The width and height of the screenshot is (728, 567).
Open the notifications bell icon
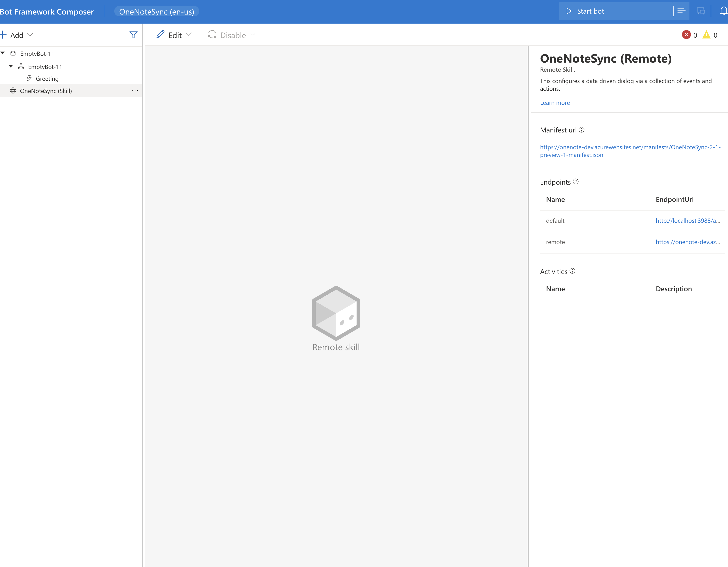[x=723, y=11]
